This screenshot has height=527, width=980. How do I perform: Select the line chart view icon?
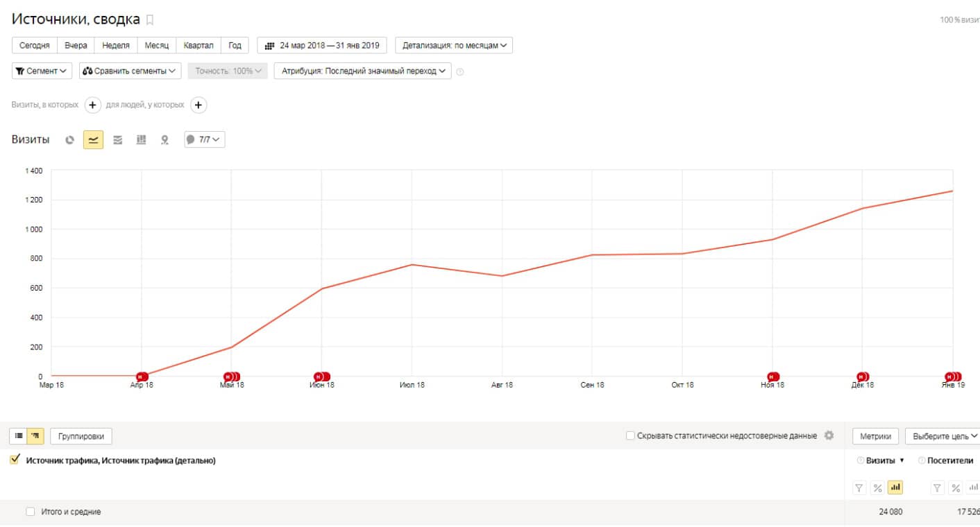click(93, 139)
